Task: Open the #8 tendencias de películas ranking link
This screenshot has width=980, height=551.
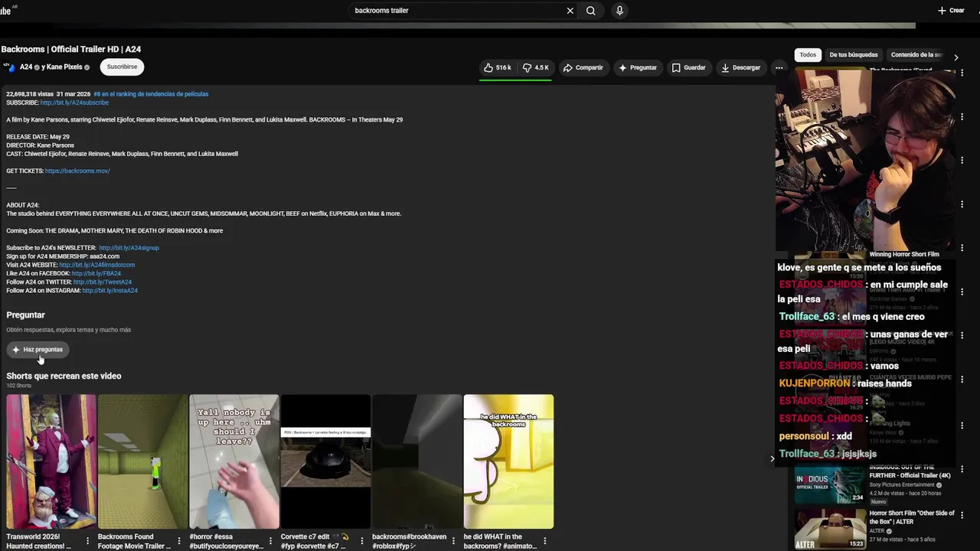Action: 151,94
